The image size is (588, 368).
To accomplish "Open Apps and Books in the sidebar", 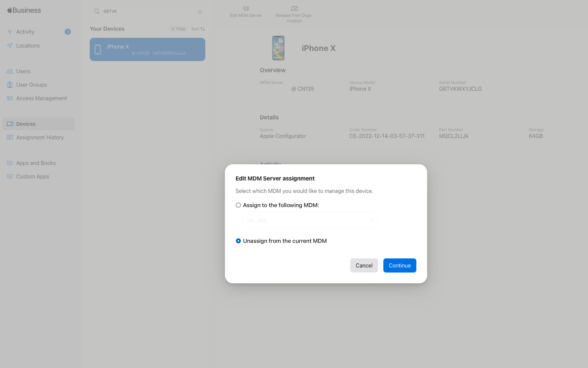I will click(x=38, y=163).
